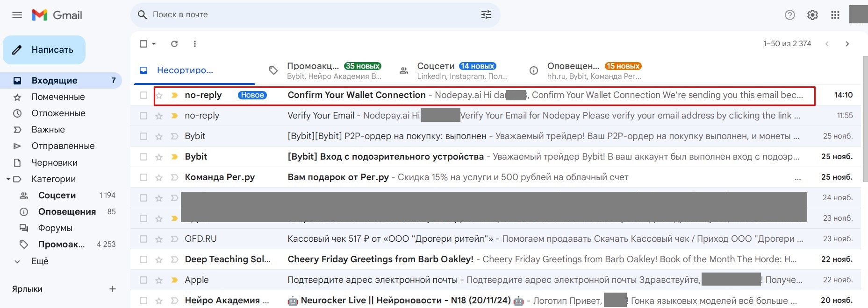
Task: Star the Verify Your Email message
Action: (159, 116)
